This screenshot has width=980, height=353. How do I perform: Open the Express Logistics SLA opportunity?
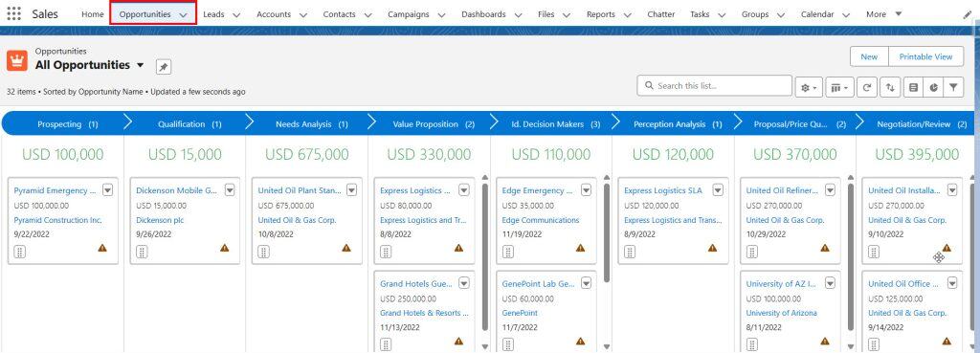click(x=663, y=190)
